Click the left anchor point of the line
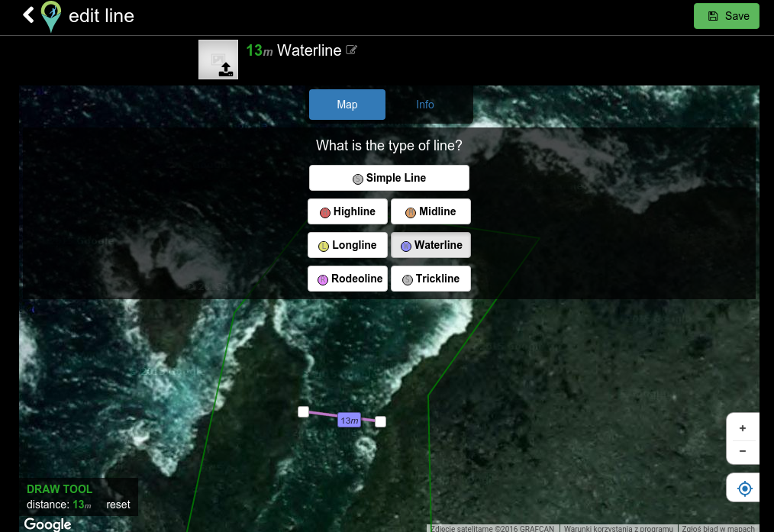Image resolution: width=774 pixels, height=532 pixels. pyautogui.click(x=304, y=411)
